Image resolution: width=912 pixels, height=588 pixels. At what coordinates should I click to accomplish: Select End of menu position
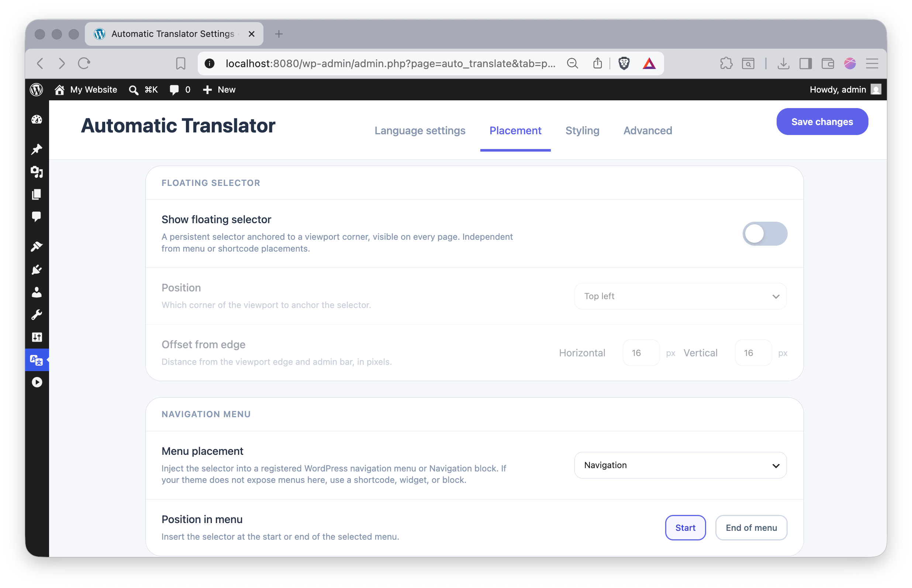(x=751, y=528)
